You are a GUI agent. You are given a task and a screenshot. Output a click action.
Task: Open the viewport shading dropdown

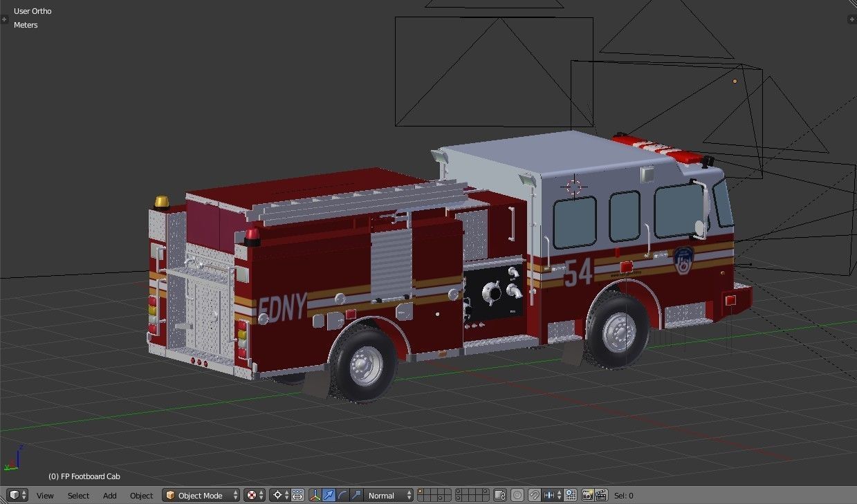(x=256, y=495)
